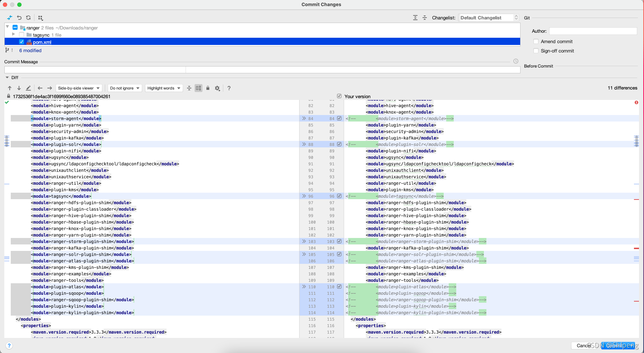Uncheck the line 103 change checkbox

(x=339, y=241)
